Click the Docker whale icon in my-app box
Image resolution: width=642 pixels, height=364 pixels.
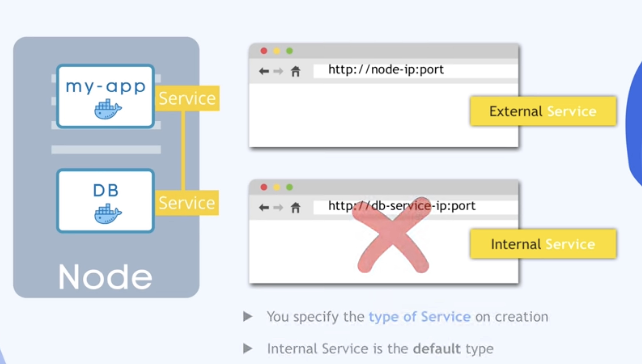coord(108,109)
